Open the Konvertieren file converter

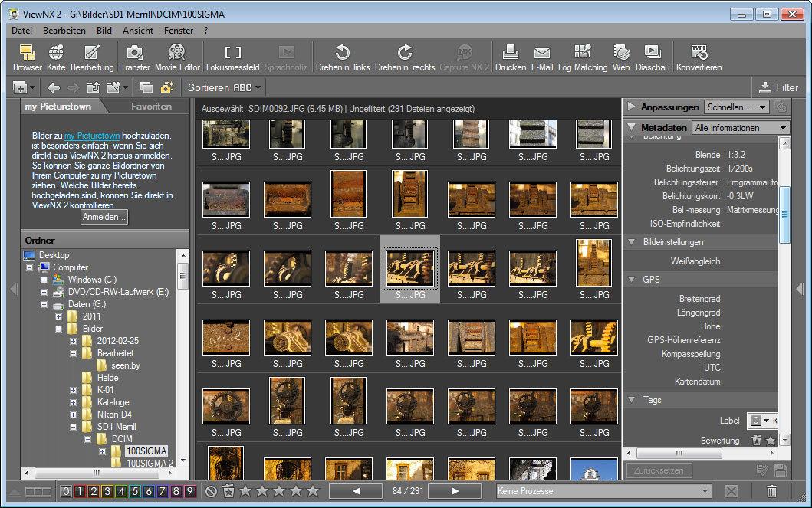[x=699, y=58]
